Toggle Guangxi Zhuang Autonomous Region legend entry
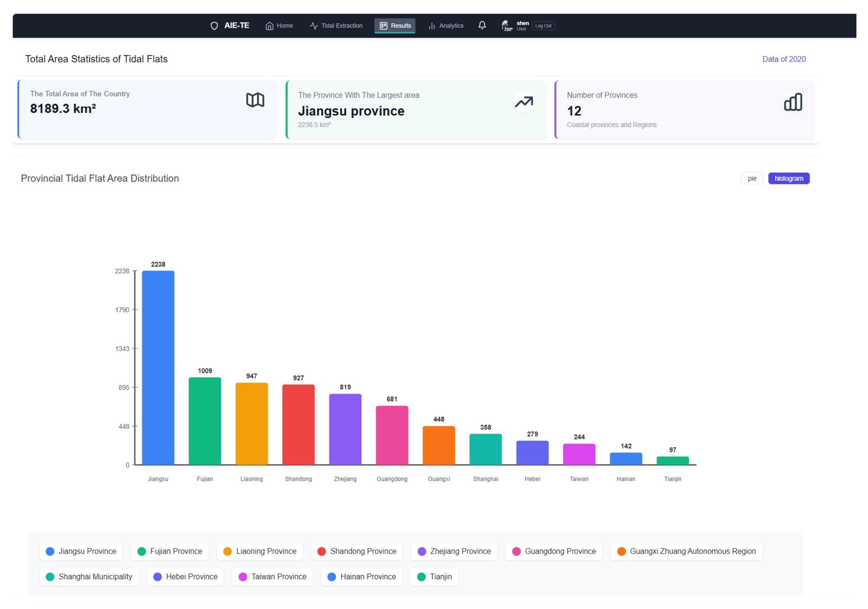Image resolution: width=868 pixels, height=609 pixels. (686, 551)
